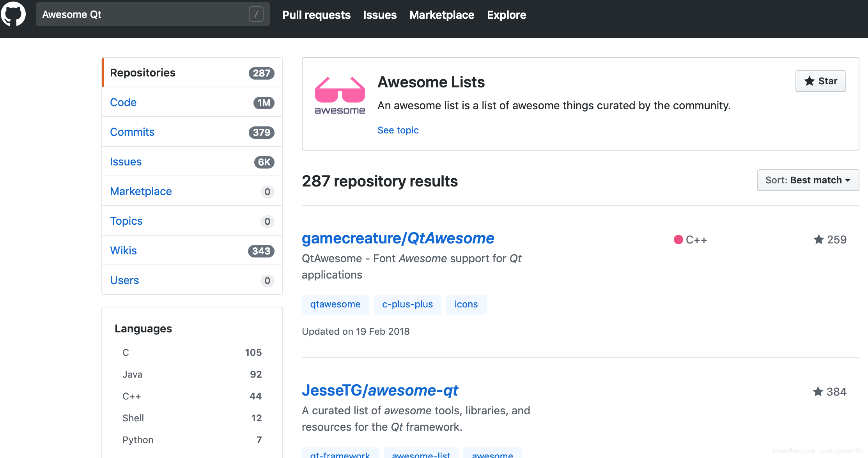868x458 pixels.
Task: Filter results by C language
Action: click(192, 352)
